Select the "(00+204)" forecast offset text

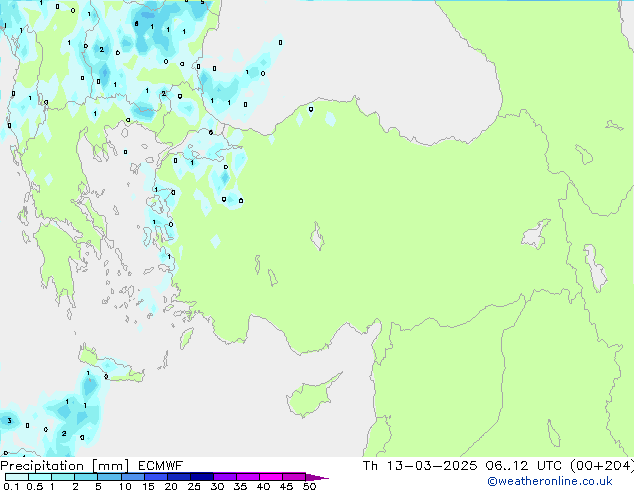(602, 466)
